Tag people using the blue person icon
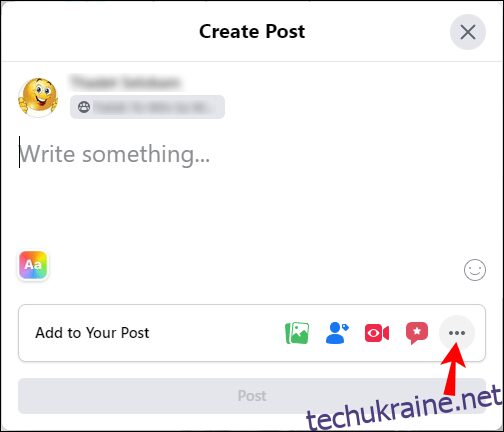 click(337, 333)
